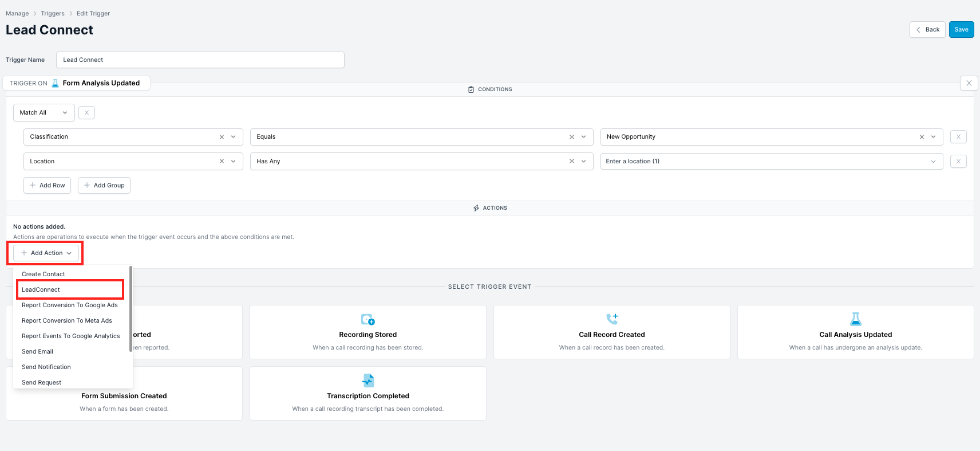Go Back to triggers list
980x451 pixels.
[927, 30]
